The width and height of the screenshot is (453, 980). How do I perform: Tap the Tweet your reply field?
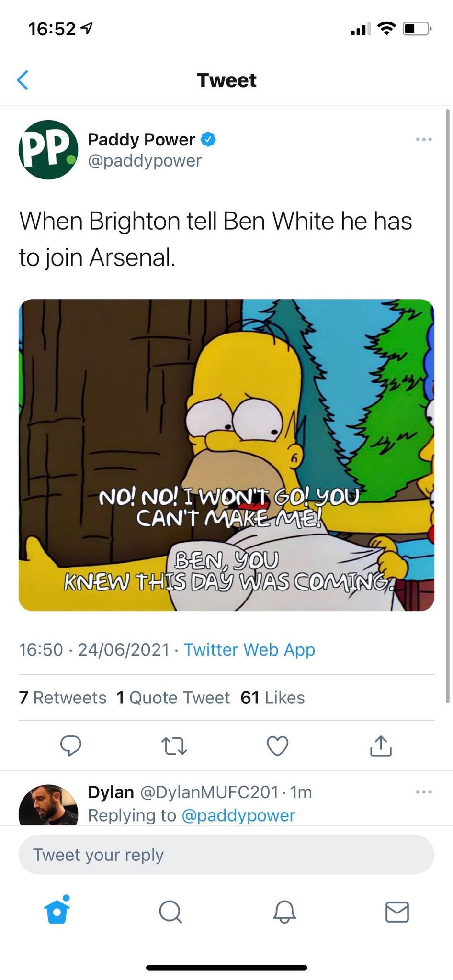pyautogui.click(x=226, y=855)
